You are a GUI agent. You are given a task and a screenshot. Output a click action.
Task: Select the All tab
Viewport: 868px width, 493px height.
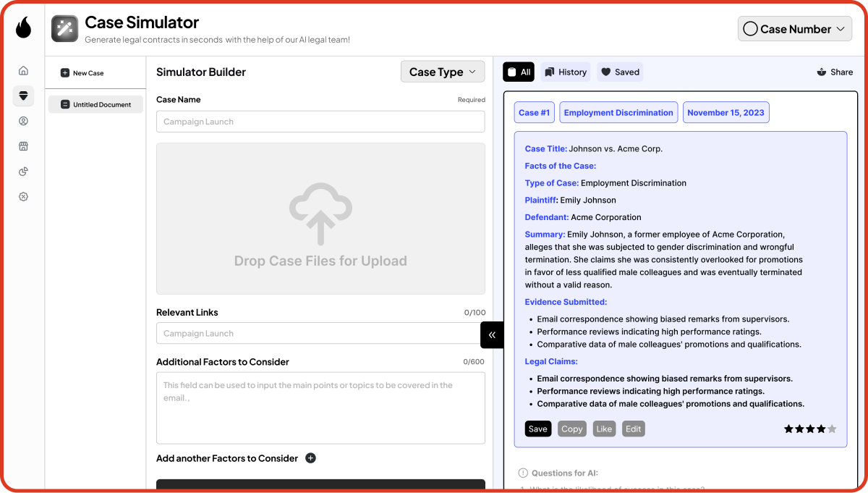tap(519, 72)
